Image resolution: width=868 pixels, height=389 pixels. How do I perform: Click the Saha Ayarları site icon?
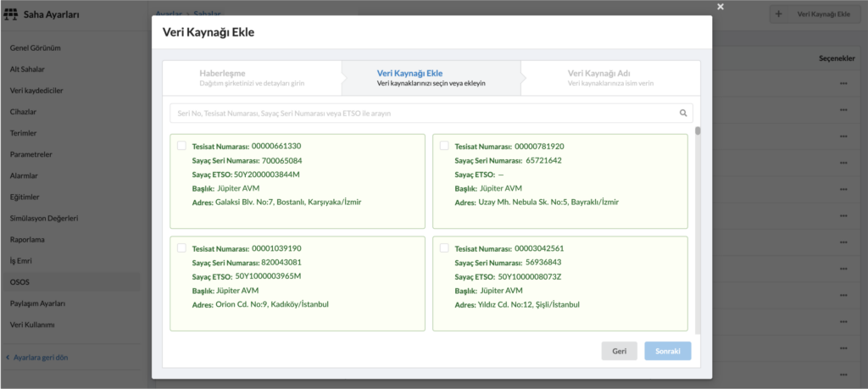10,14
